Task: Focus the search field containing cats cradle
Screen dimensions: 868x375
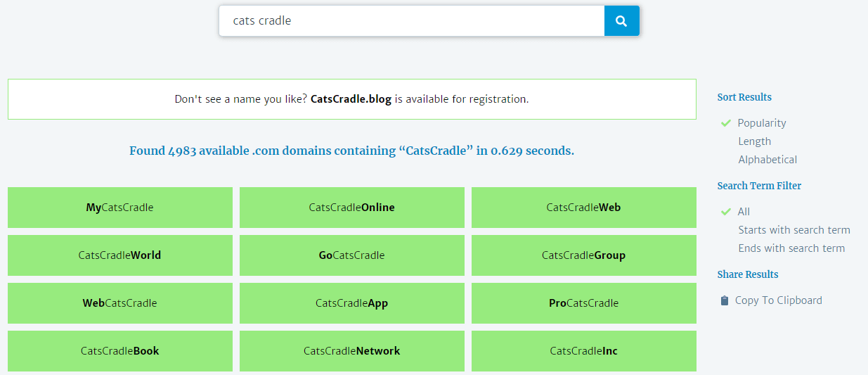Action: coord(412,21)
